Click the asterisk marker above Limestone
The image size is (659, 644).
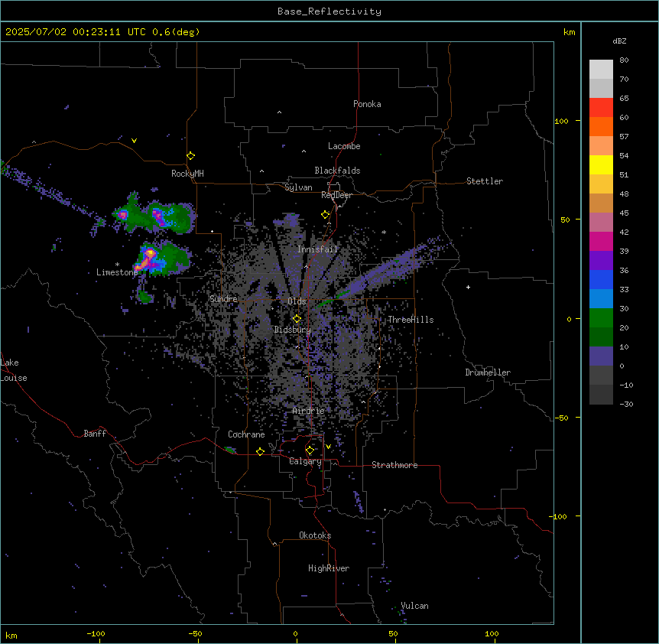coord(117,265)
